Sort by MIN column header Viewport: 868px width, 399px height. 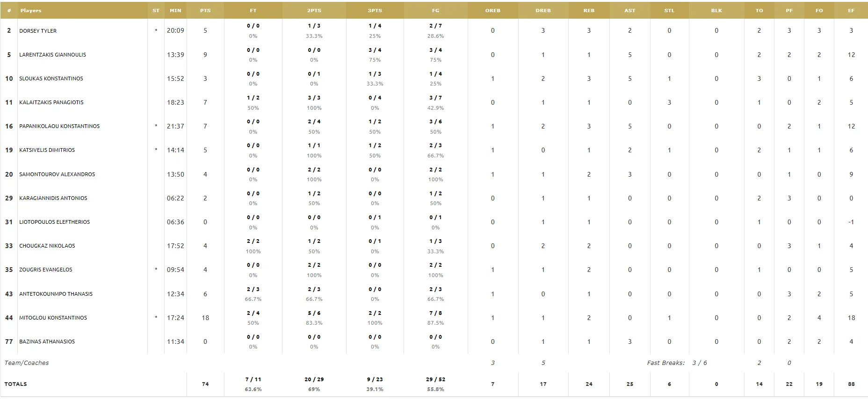tap(175, 10)
